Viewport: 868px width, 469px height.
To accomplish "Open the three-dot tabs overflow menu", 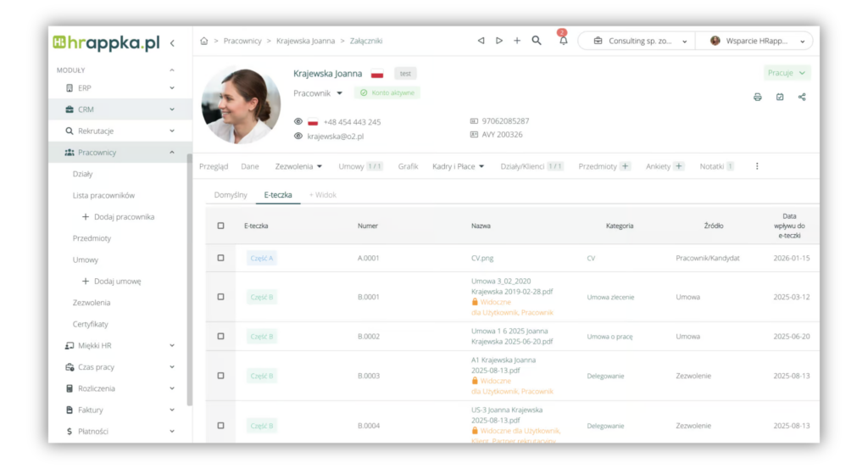I will [x=757, y=166].
